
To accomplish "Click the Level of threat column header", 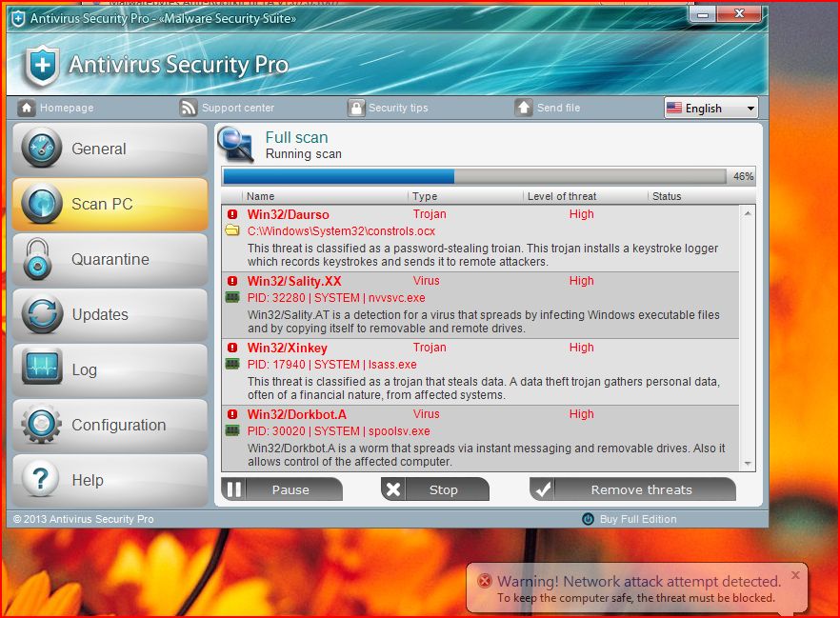I will pos(562,196).
